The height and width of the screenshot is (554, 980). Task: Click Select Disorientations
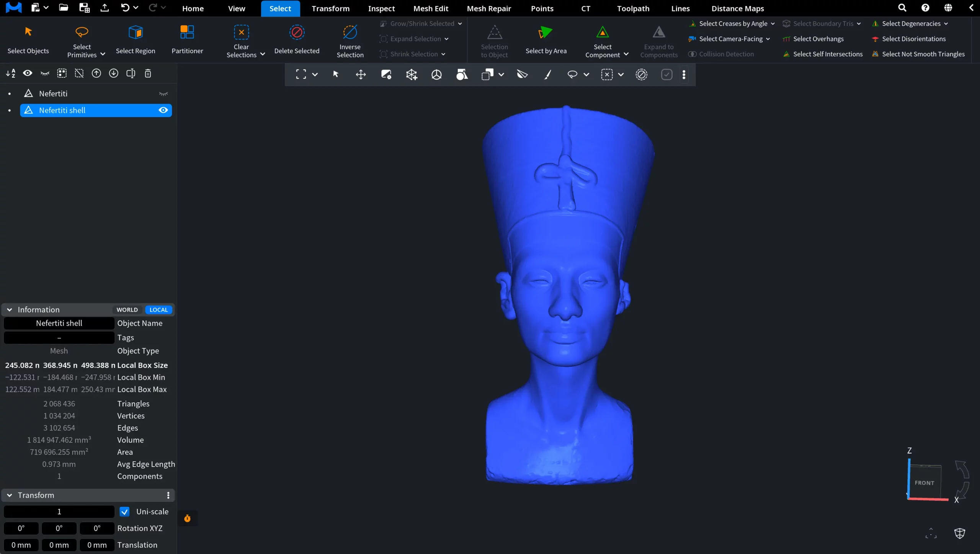tap(908, 39)
